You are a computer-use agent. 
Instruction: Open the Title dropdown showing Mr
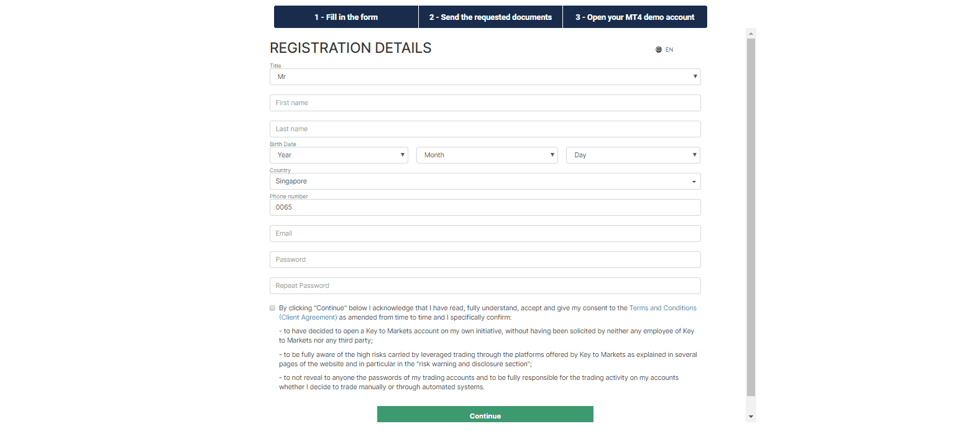(x=485, y=76)
